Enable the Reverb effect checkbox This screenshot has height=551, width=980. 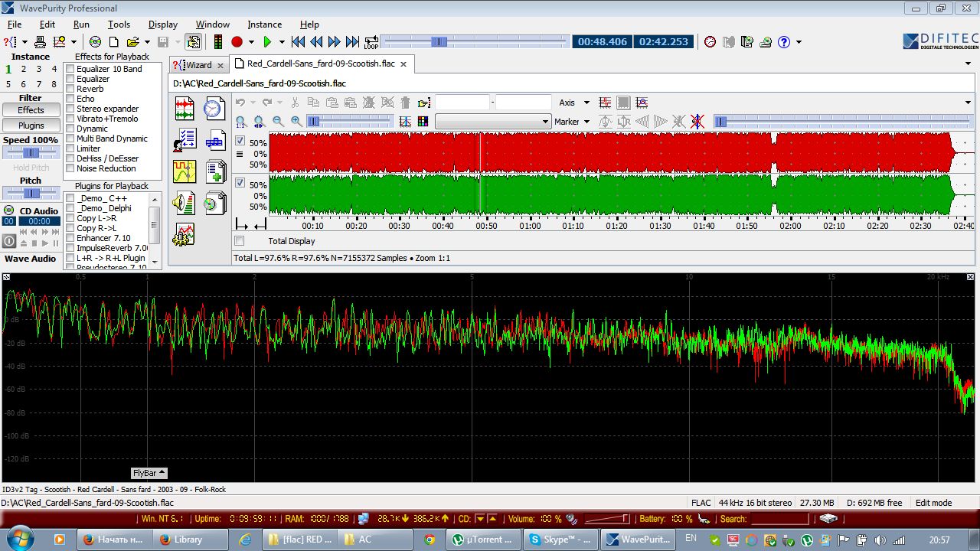70,89
